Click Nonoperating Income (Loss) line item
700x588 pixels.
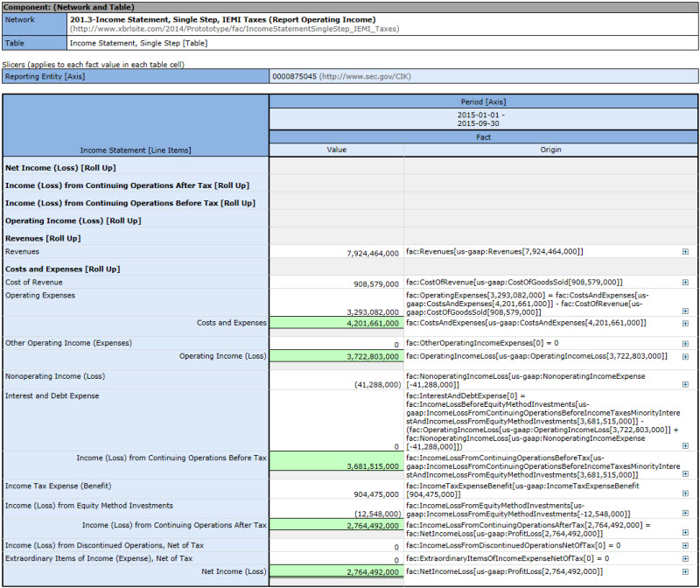coord(55,376)
